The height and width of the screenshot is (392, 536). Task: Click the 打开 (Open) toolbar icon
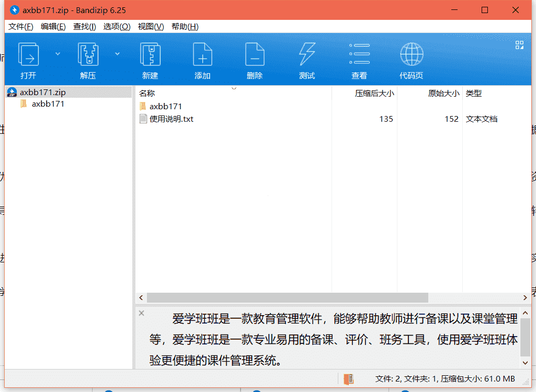(28, 54)
